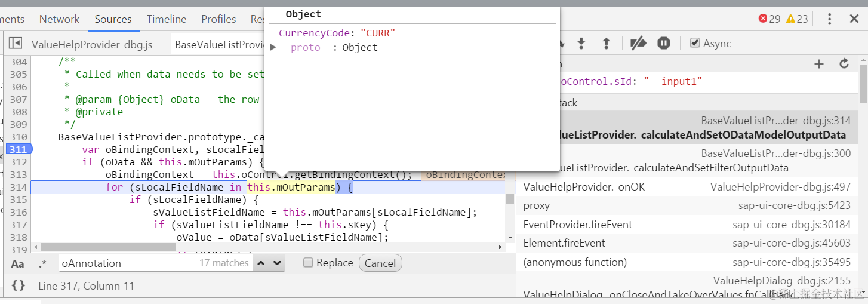This screenshot has width=868, height=304.
Task: Click sValueListFieldName on line 316
Action: coord(212,212)
